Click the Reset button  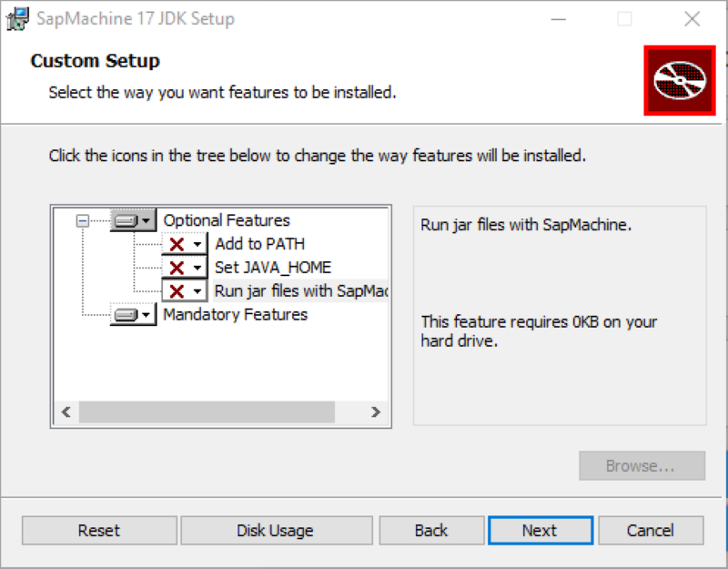(99, 531)
